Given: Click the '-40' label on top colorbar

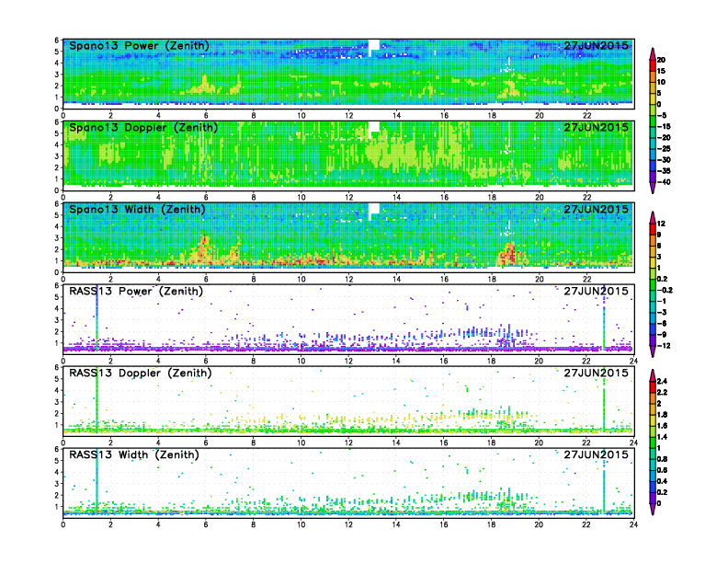Looking at the screenshot, I should (x=664, y=182).
